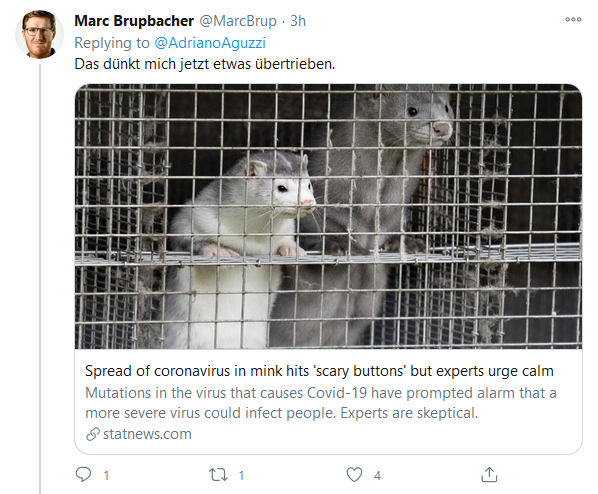Click the Marc Brupbacher display name
The height and width of the screenshot is (494, 598).
click(x=134, y=21)
